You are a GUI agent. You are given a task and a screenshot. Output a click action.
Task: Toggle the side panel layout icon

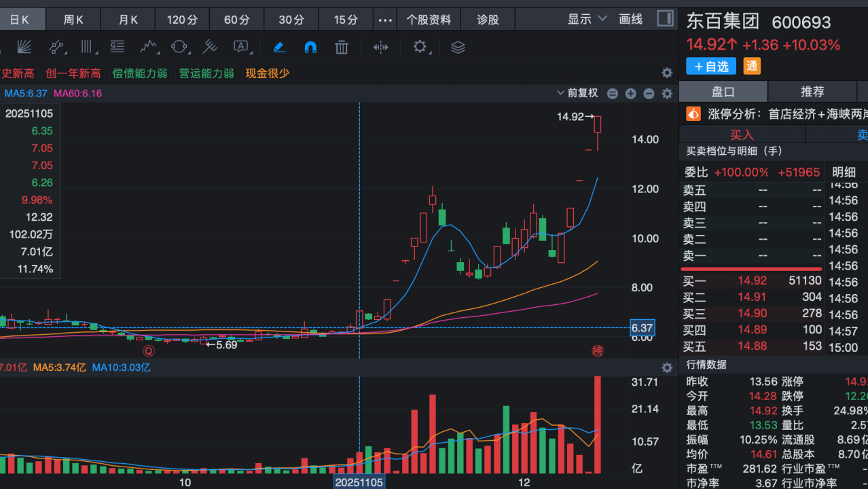click(666, 18)
